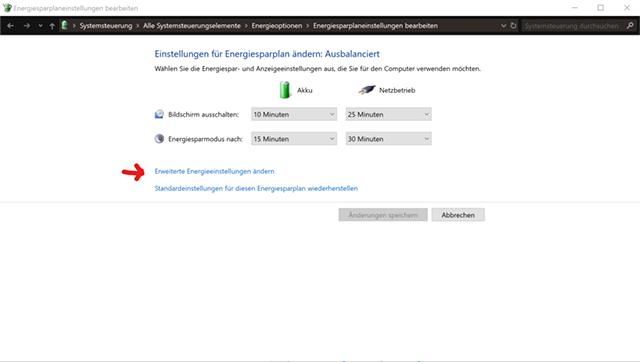Navigate to Energieoptionen breadcrumb
The width and height of the screenshot is (640, 362).
click(277, 26)
